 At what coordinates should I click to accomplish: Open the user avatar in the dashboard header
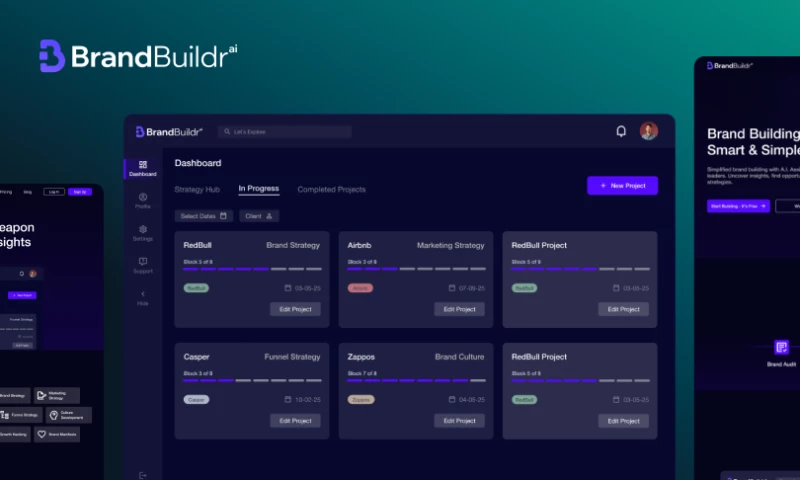click(x=649, y=131)
